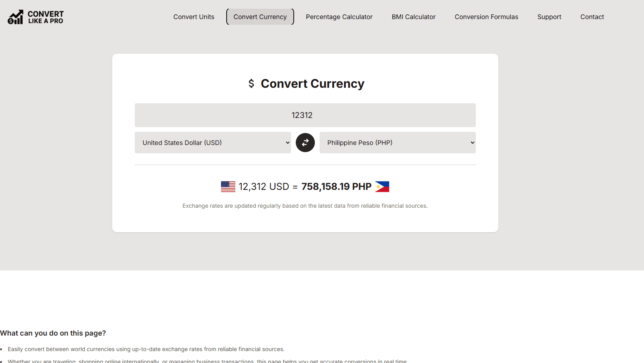This screenshot has width=644, height=363.
Task: Click the Convert Currency heading
Action: click(x=312, y=83)
